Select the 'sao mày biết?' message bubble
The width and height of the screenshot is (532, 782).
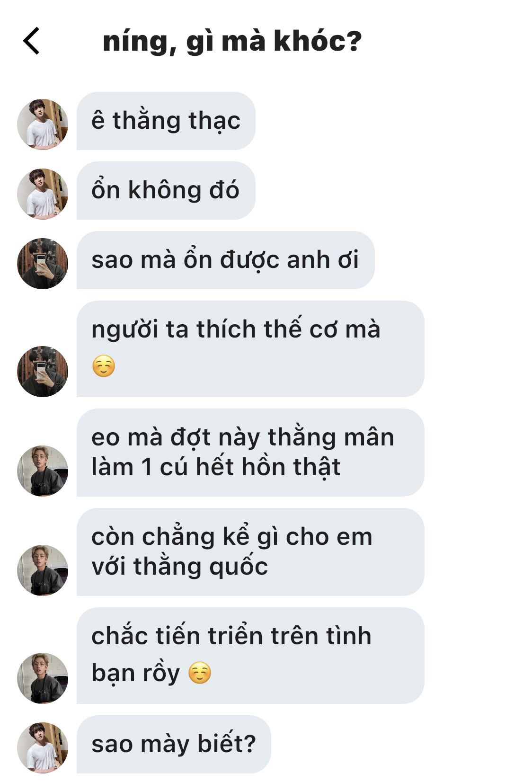coord(174,745)
